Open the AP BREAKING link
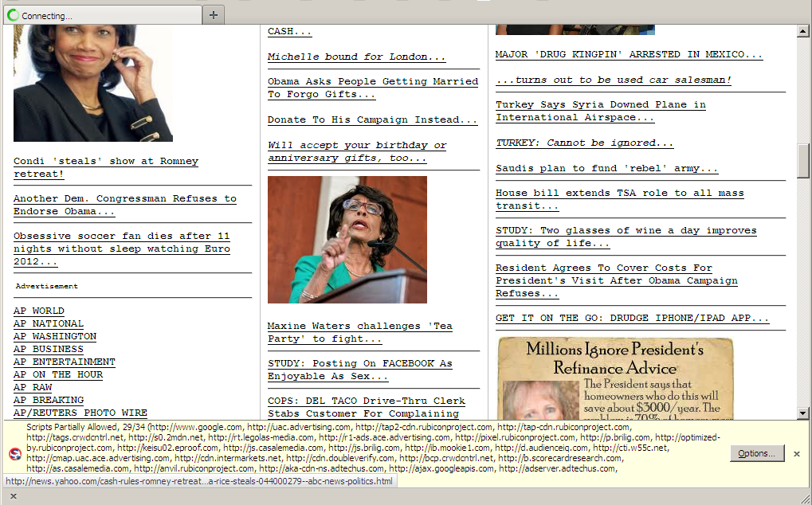Image resolution: width=812 pixels, height=505 pixels. coord(49,400)
